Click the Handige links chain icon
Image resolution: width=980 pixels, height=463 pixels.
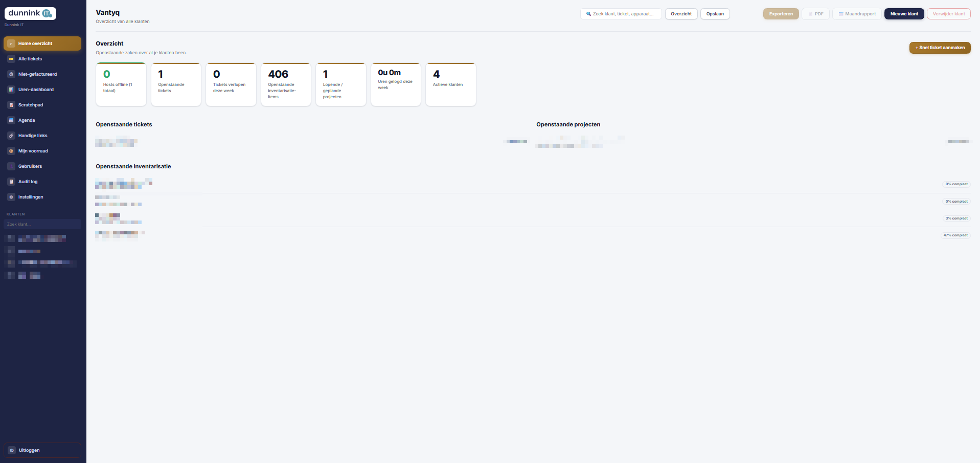click(x=11, y=136)
